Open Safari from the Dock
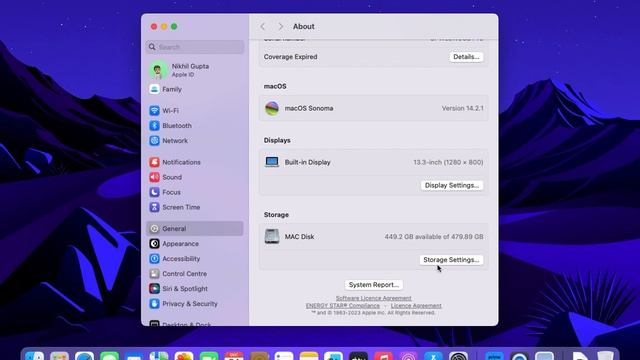 pyautogui.click(x=84, y=356)
